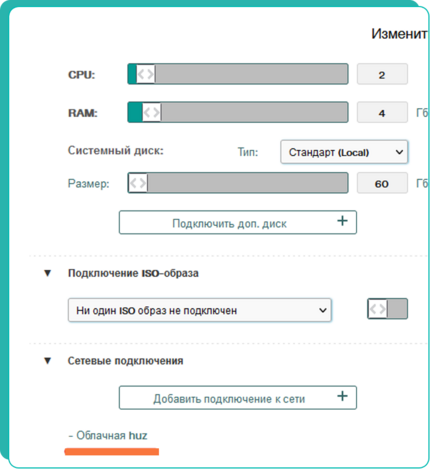Open the Тип dropdown Стандарт (Local)

point(344,152)
